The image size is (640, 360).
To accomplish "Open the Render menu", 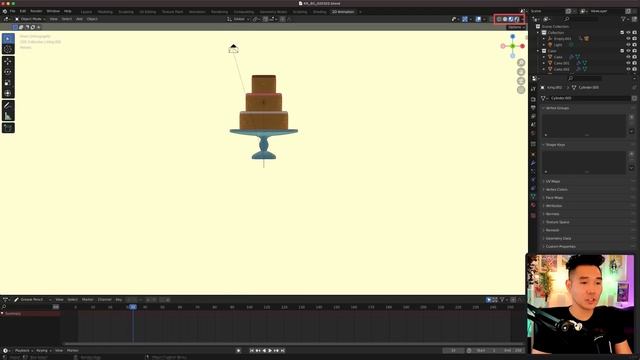I will click(x=36, y=11).
